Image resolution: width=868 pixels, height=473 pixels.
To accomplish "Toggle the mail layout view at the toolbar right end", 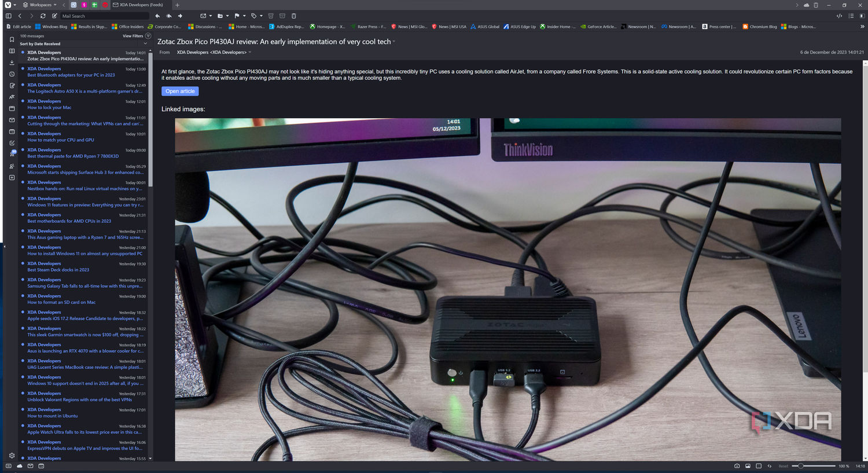I will pyautogui.click(x=862, y=16).
